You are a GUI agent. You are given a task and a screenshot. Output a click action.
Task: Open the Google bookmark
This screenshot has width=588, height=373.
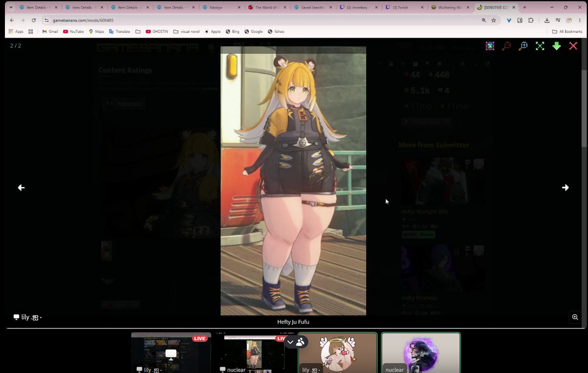click(254, 31)
